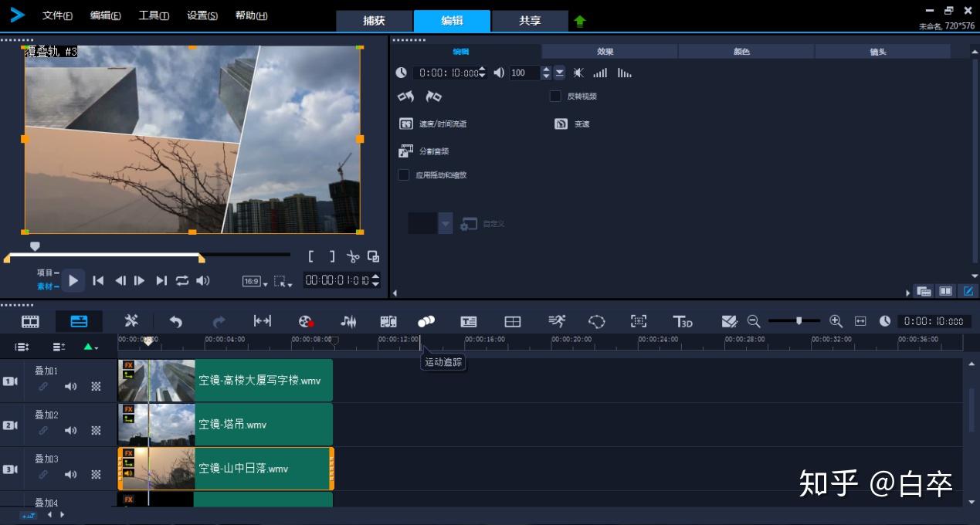The width and height of the screenshot is (980, 525).
Task: Click zoom out magnifier on timeline
Action: click(x=754, y=321)
